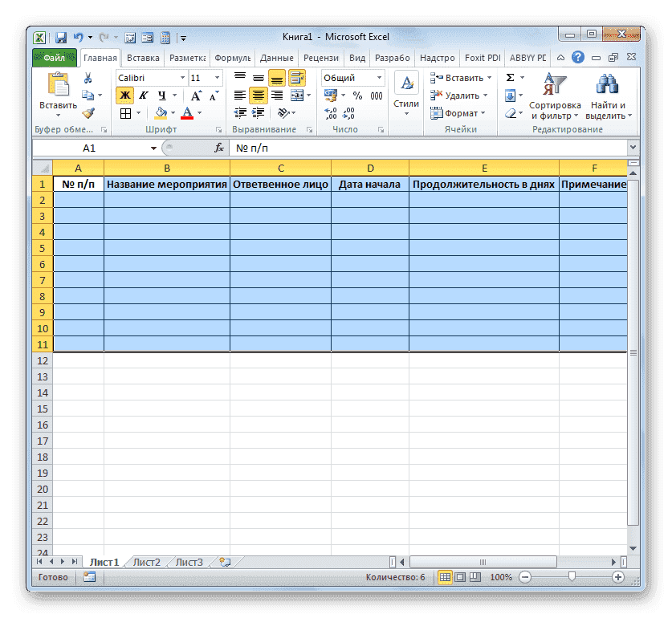Click the Save icon on quick access toolbar
Image resolution: width=672 pixels, height=618 pixels.
[60, 37]
